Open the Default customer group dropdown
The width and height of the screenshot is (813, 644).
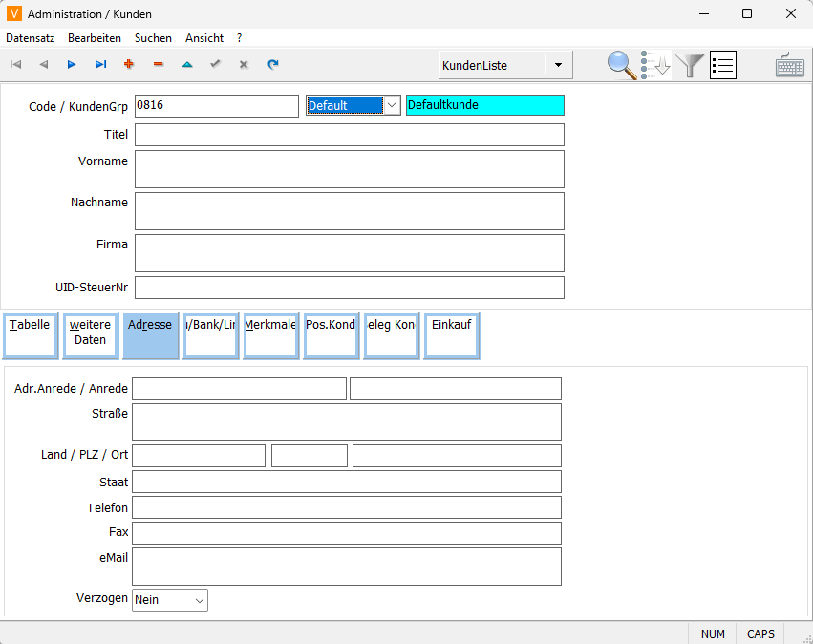click(392, 105)
